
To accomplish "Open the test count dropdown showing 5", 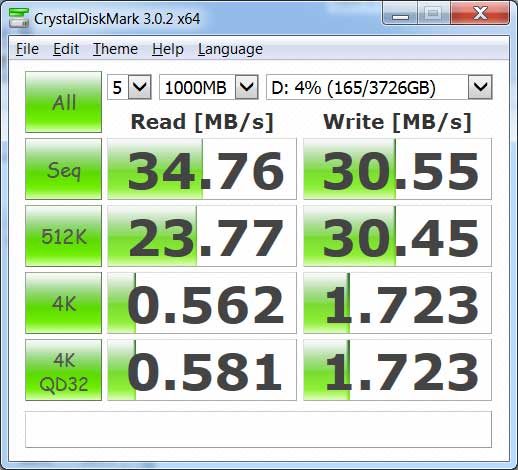I will tap(129, 87).
